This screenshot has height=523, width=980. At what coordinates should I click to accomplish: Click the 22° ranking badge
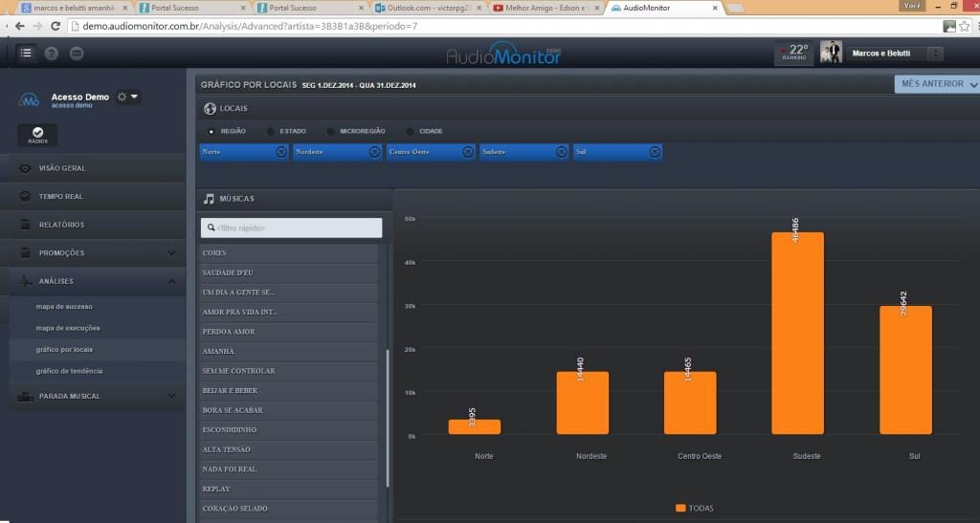tap(793, 54)
